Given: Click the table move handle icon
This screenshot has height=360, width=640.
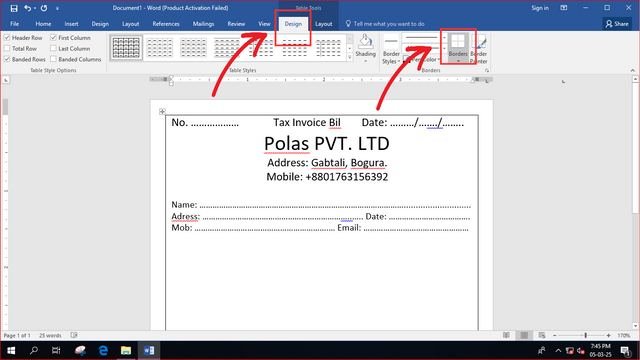Looking at the screenshot, I should pyautogui.click(x=162, y=111).
